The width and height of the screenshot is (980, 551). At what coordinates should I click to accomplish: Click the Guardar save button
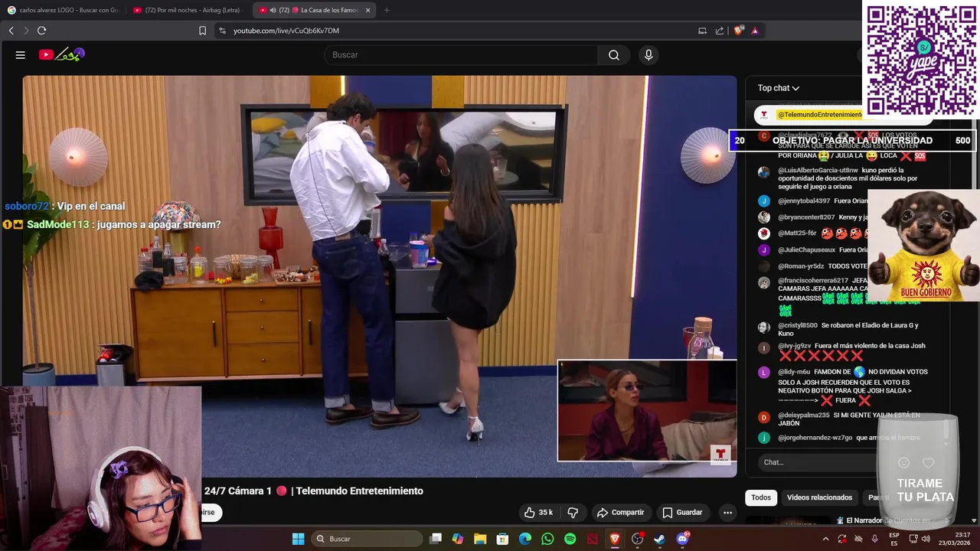pyautogui.click(x=682, y=512)
